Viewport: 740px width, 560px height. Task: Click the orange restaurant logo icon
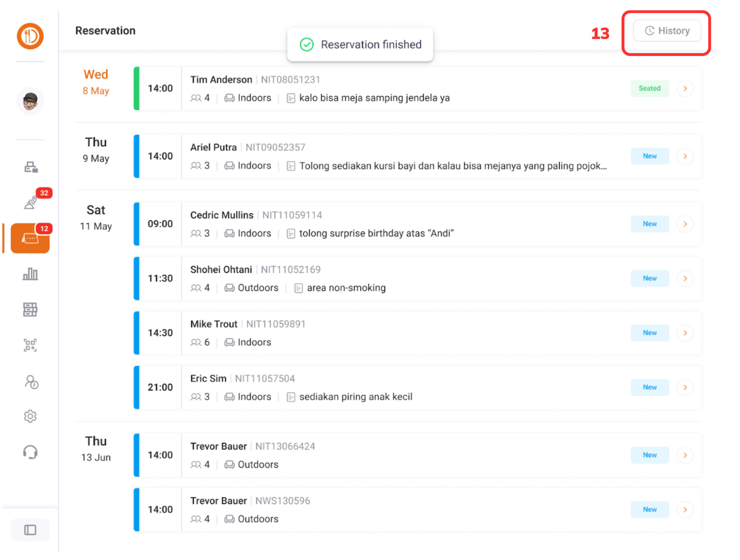tap(30, 36)
